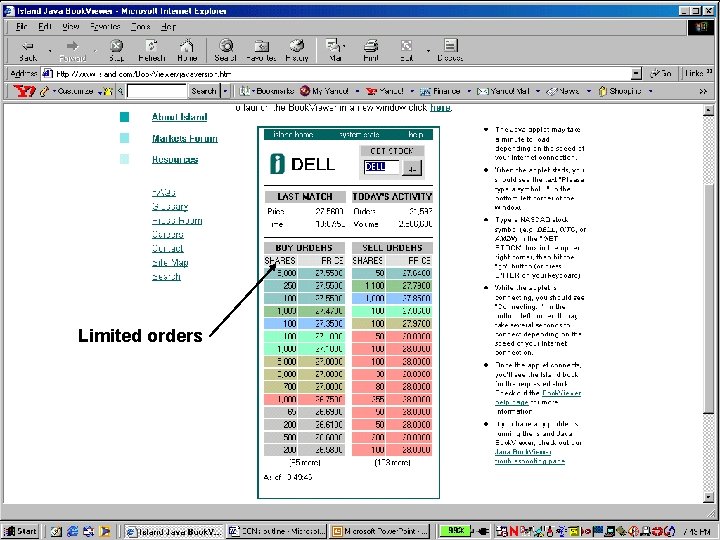Click the page scrollbar up arrow
The width and height of the screenshot is (720, 540).
point(709,110)
